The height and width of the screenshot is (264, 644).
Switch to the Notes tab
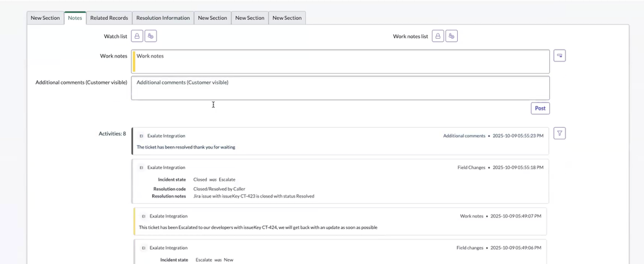tap(75, 17)
